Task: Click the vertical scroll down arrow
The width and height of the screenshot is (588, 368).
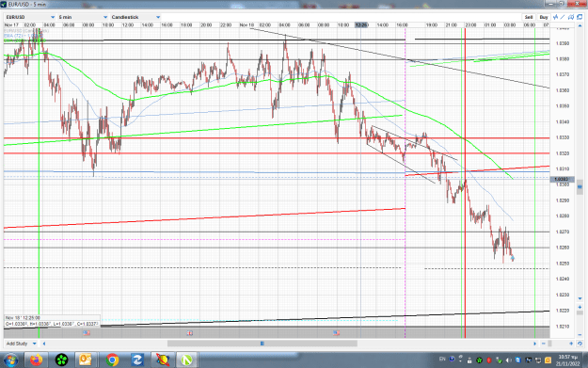Action: click(x=580, y=298)
